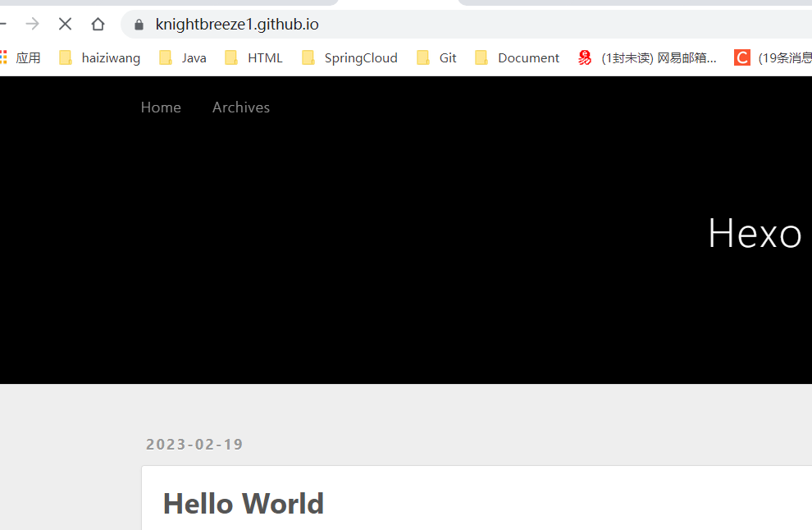Screen dimensions: 812x530
Task: Open the browser home page icon
Action: [x=98, y=24]
